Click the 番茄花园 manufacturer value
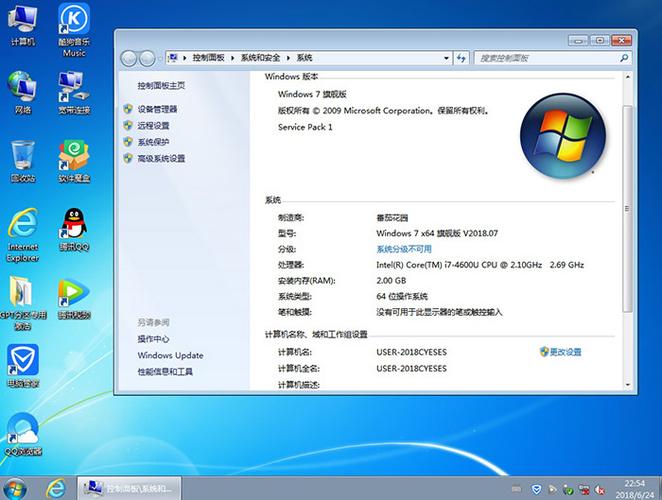Image resolution: width=662 pixels, height=500 pixels. (x=392, y=218)
